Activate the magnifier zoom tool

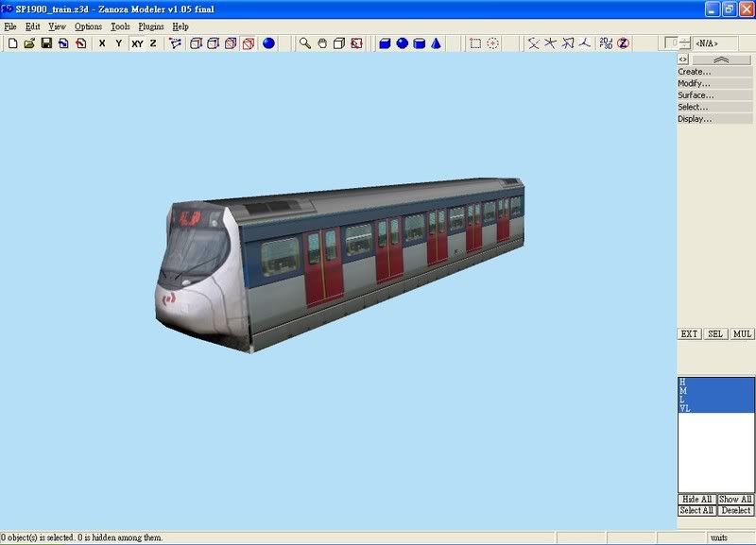coord(304,43)
